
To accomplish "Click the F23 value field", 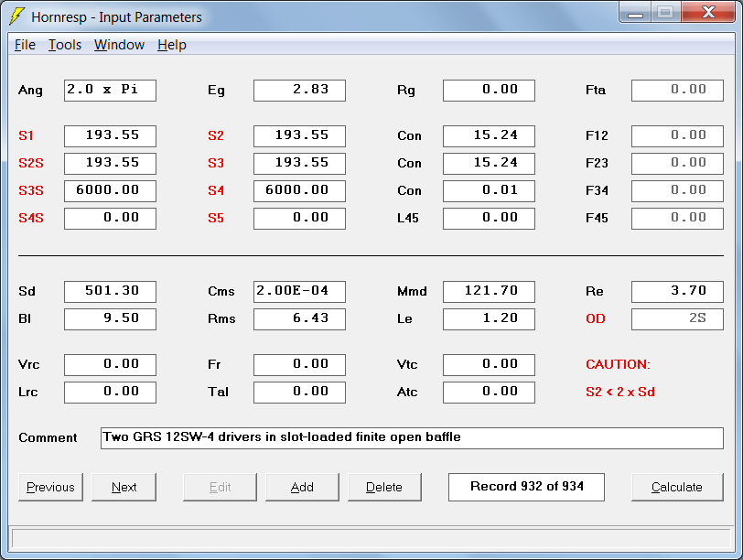I will coord(678,164).
